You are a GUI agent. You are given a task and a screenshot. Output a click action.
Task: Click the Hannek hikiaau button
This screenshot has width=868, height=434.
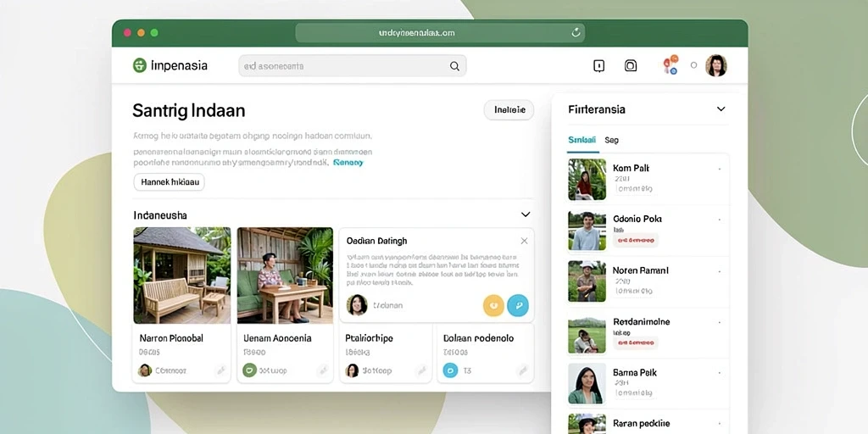coord(169,181)
